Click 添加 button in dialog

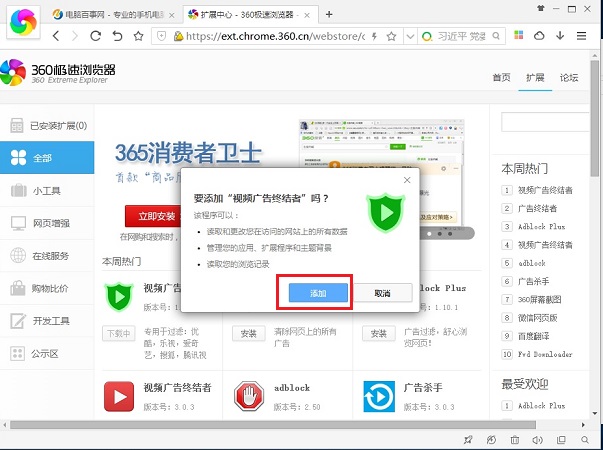318,293
